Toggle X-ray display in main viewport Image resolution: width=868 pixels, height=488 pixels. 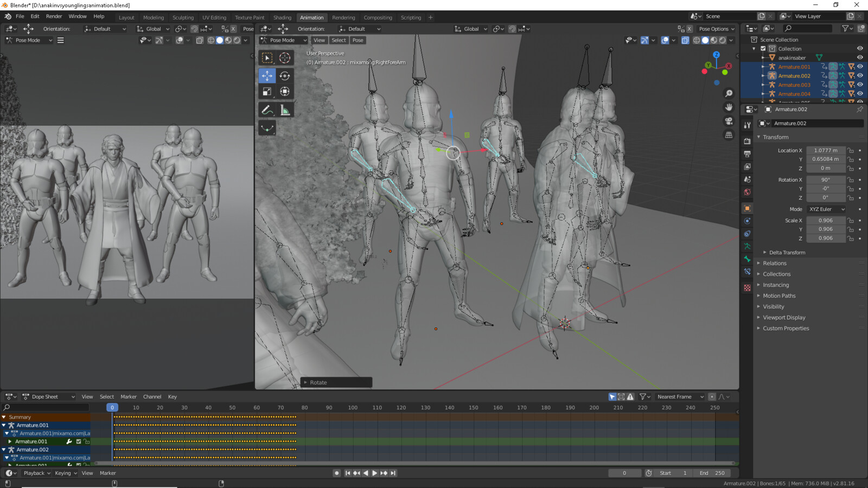(x=685, y=40)
